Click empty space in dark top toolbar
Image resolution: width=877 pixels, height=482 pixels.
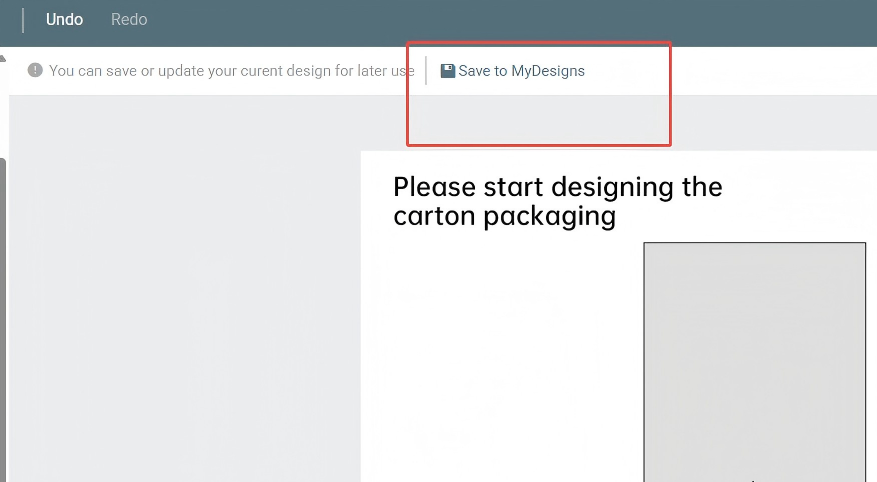[x=500, y=20]
